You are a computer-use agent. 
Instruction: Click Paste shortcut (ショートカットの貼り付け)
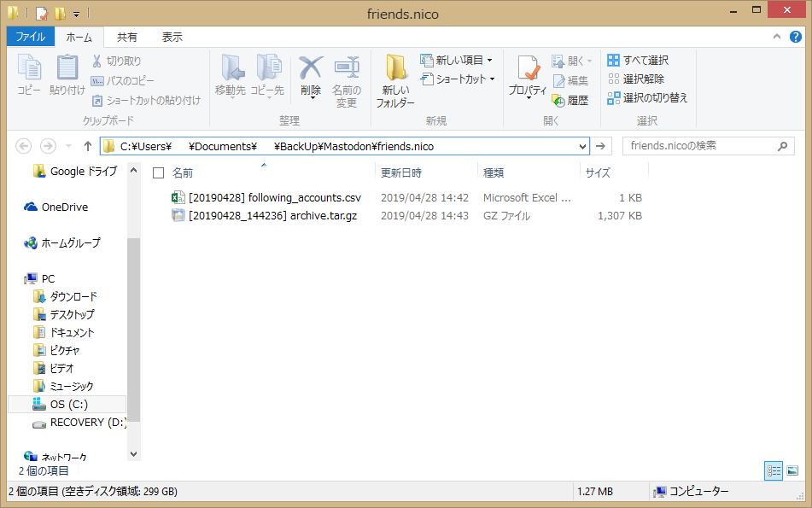(x=146, y=101)
